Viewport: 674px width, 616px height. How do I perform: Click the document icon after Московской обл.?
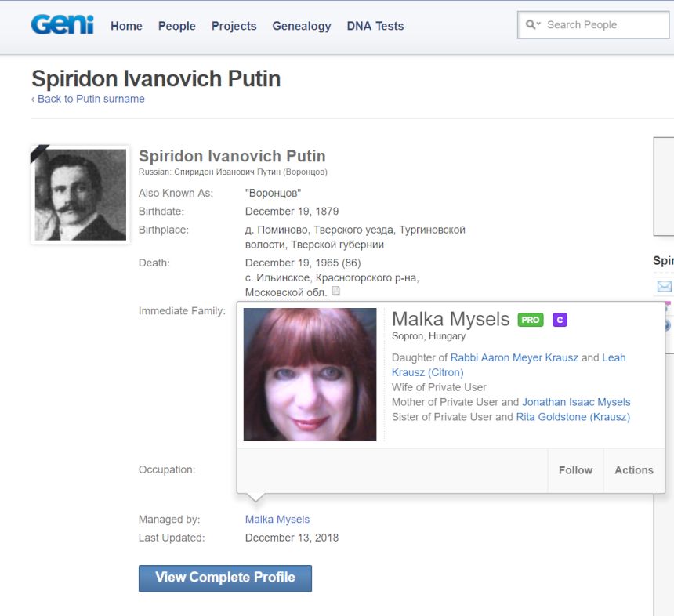(336, 292)
